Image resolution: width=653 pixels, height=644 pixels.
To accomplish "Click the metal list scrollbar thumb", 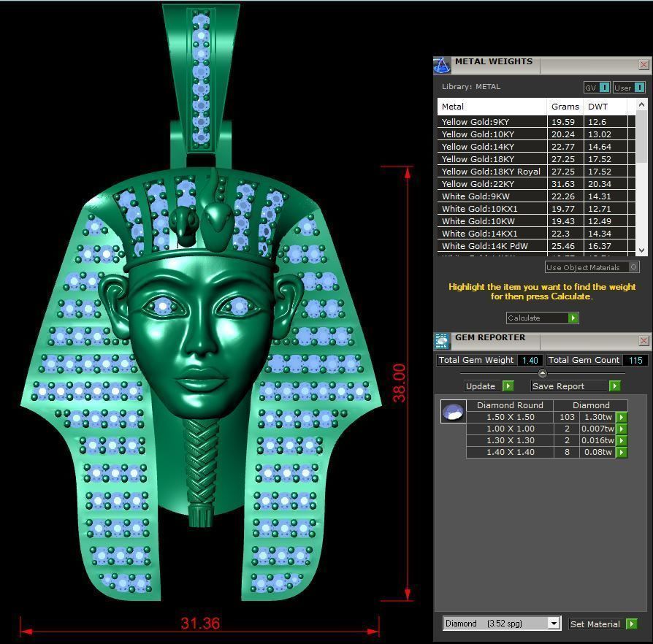I will click(x=641, y=137).
